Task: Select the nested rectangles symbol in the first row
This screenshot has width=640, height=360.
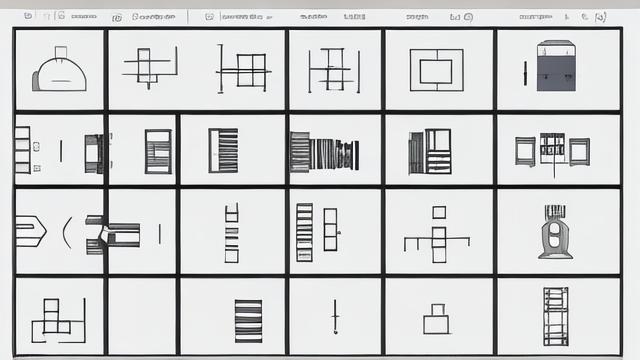Action: pyautogui.click(x=437, y=70)
